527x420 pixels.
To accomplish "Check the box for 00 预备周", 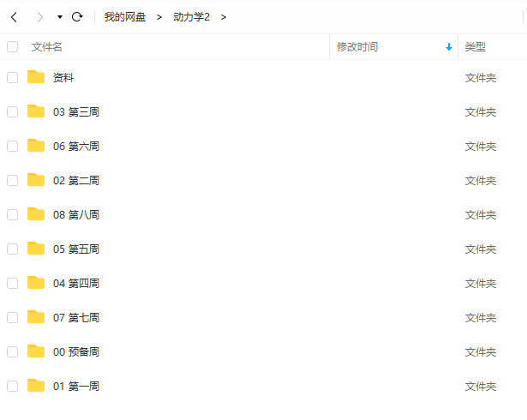I will [13, 352].
